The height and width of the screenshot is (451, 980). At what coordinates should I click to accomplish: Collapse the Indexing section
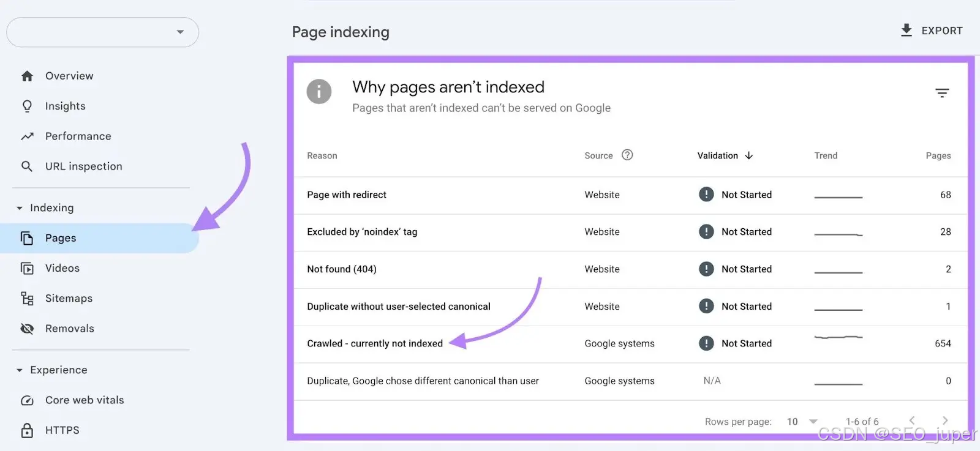20,208
